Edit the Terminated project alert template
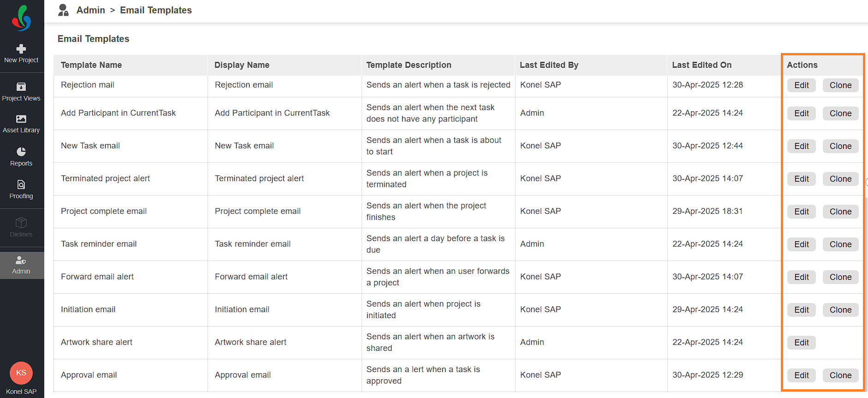868x398 pixels. 802,179
